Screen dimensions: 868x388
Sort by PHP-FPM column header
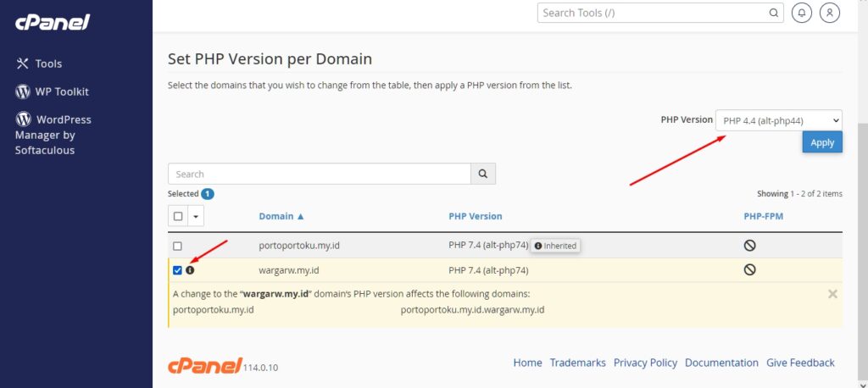764,216
